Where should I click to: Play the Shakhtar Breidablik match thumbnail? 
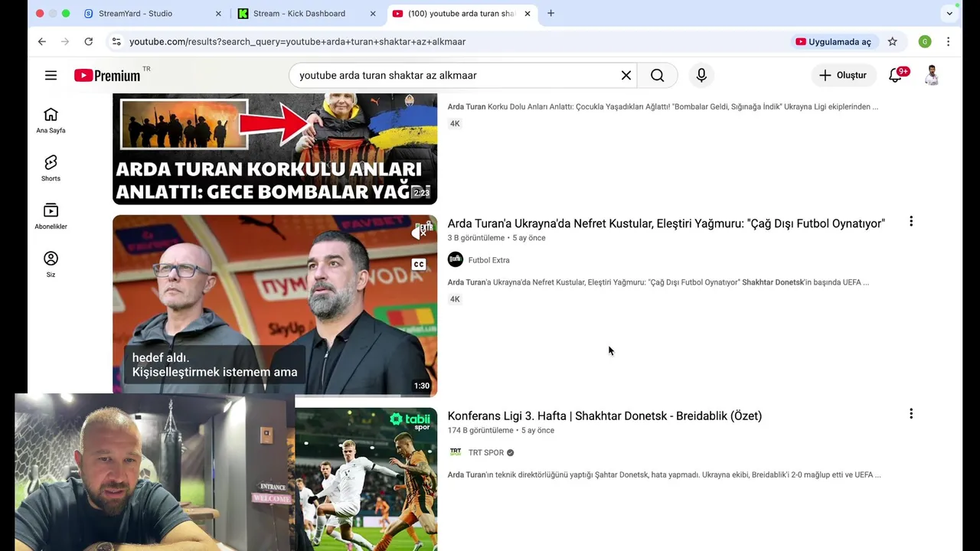click(x=366, y=479)
